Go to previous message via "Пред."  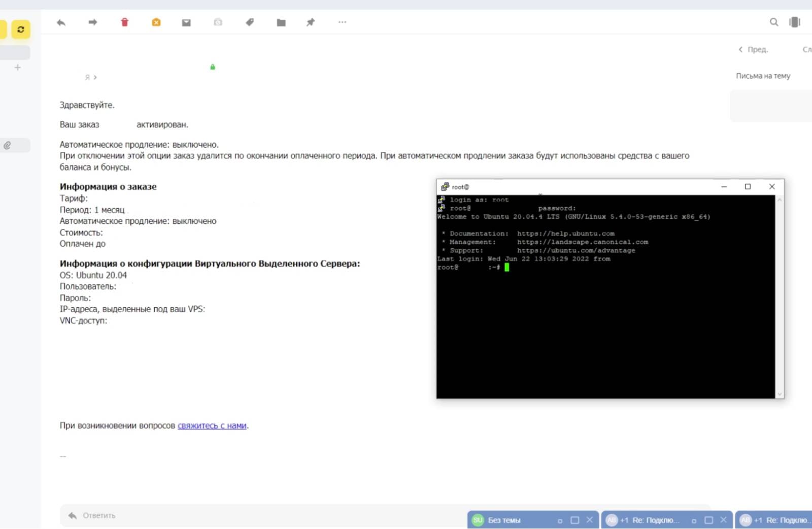[753, 50]
